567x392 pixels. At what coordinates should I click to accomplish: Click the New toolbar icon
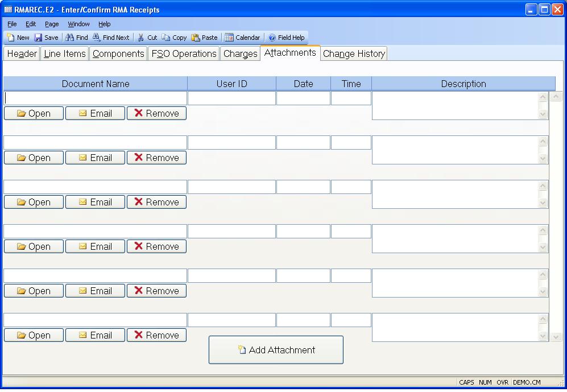tap(11, 38)
